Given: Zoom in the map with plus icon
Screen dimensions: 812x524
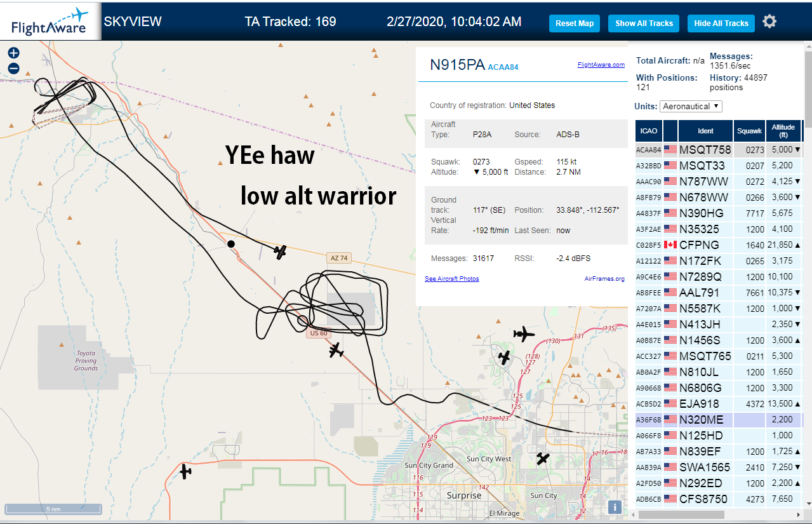Looking at the screenshot, I should click(x=14, y=53).
